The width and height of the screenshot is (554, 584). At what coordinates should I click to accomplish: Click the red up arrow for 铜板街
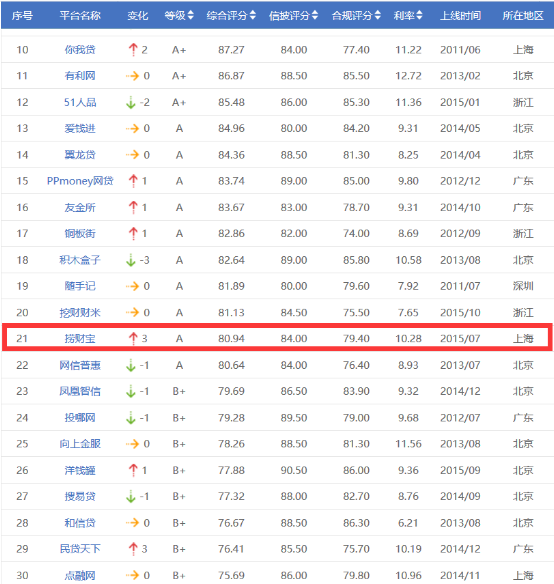133,233
